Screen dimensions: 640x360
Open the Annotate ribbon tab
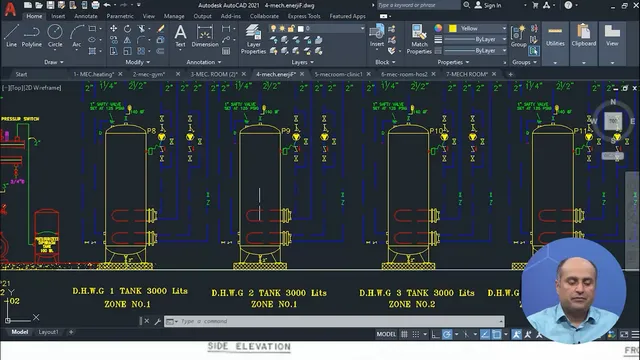[86, 16]
